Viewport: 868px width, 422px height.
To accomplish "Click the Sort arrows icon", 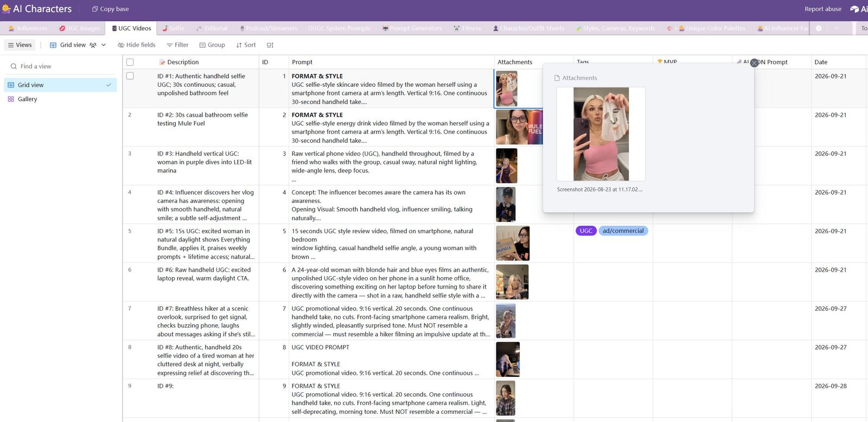I will tap(239, 45).
